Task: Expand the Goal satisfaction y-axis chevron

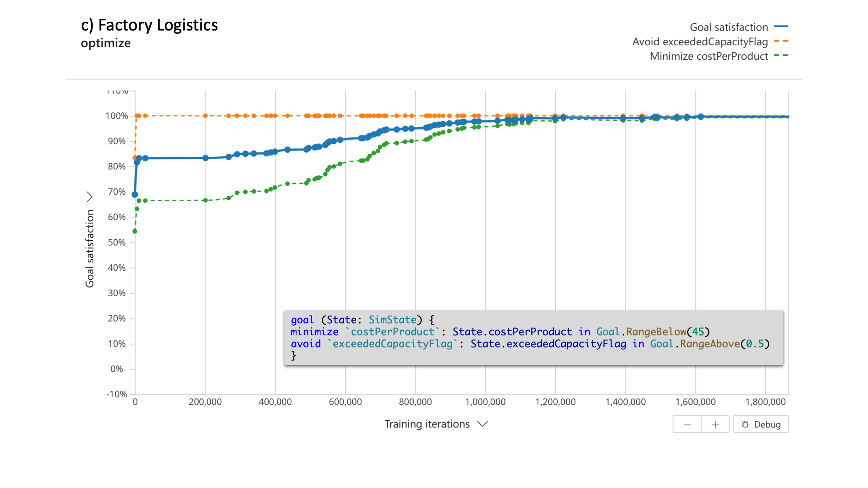Action: 89,197
